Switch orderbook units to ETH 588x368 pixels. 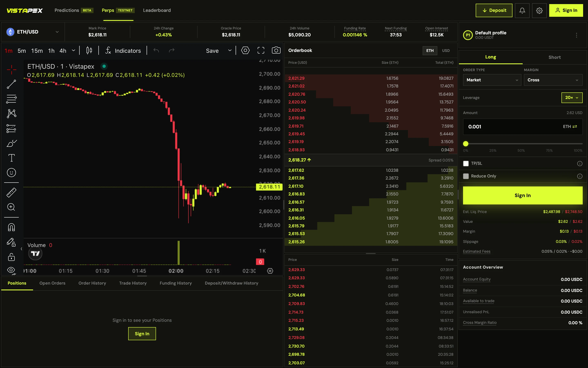click(x=430, y=51)
